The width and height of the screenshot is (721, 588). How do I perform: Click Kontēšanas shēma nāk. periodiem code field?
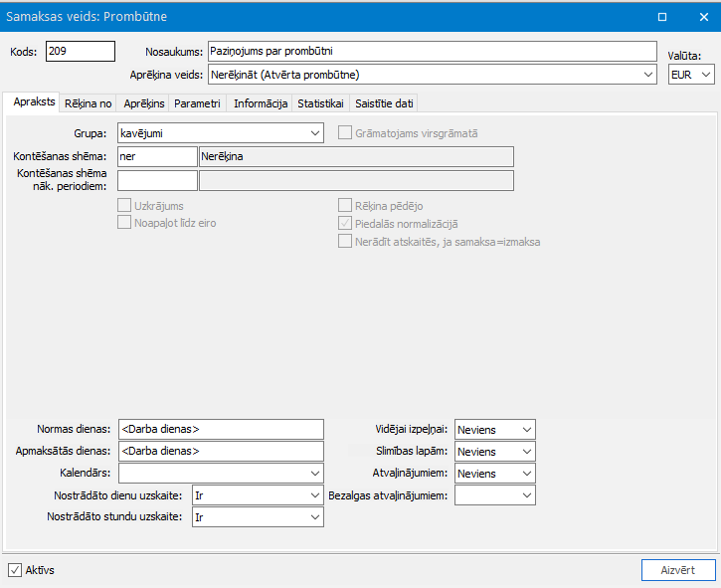(x=157, y=180)
